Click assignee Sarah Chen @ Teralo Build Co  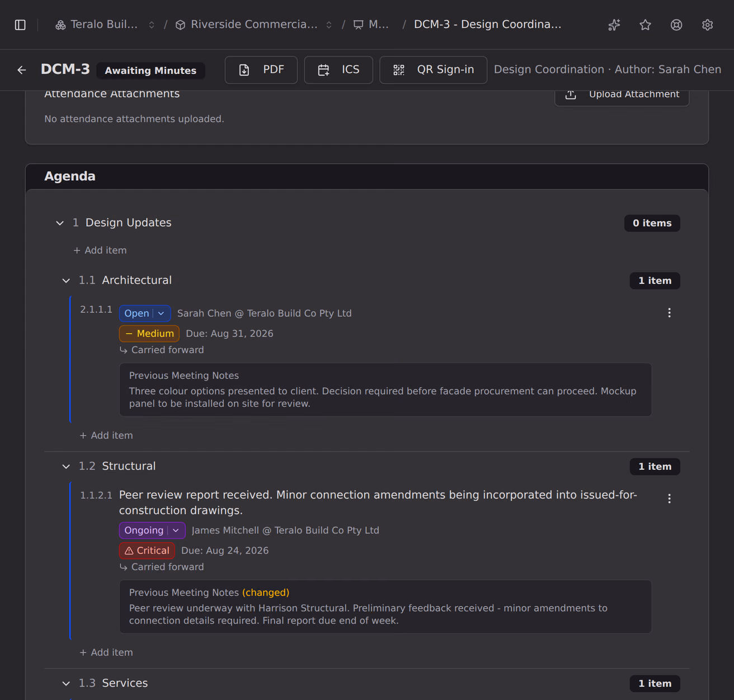pyautogui.click(x=265, y=313)
